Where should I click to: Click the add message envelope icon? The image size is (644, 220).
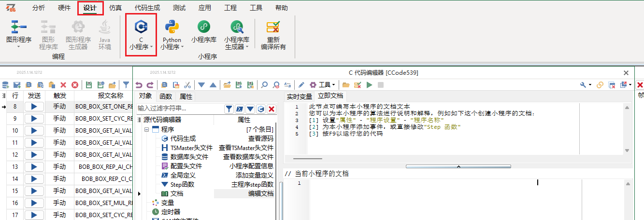click(x=17, y=85)
